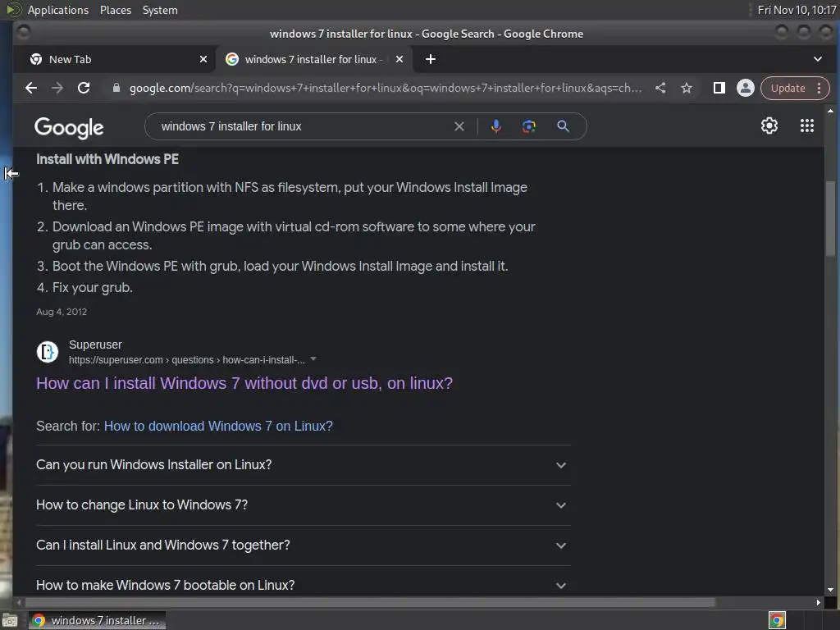Screen dimensions: 840x630
Task: Click the forward navigation arrow
Action: pos(57,88)
